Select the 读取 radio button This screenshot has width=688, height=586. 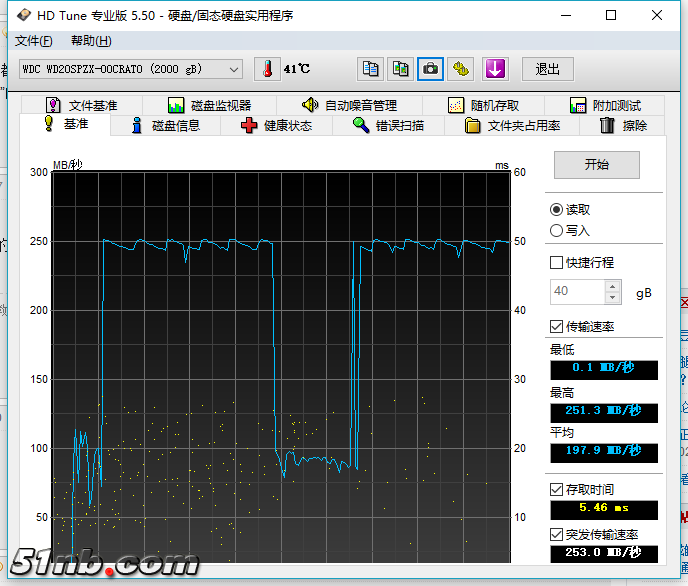click(557, 210)
